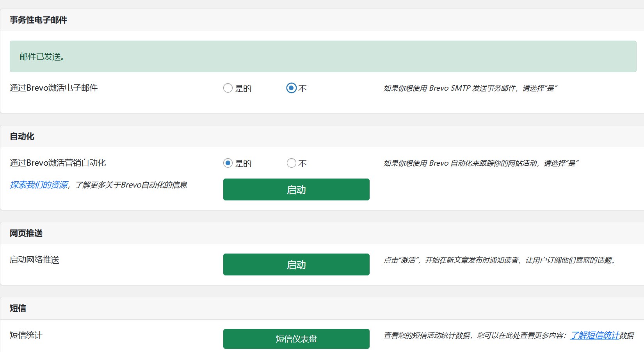Click the web push 点击"激活" description text
The width and height of the screenshot is (644, 352).
pyautogui.click(x=499, y=260)
